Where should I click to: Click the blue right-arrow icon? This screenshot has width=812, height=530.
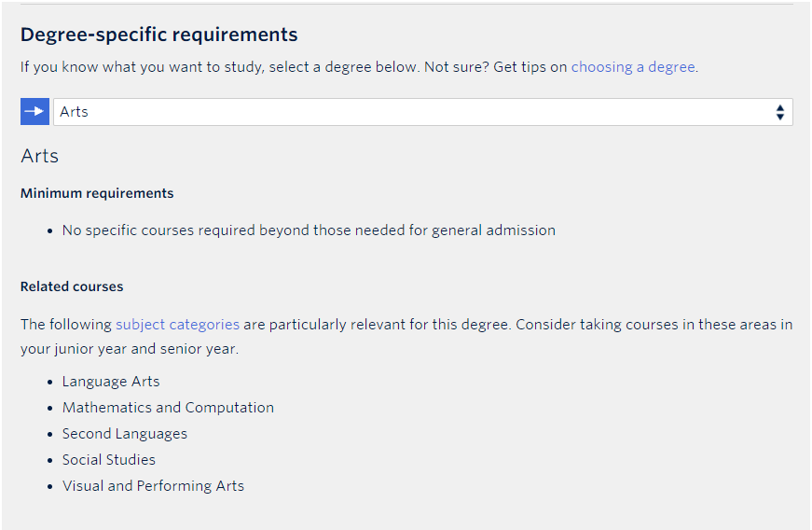pos(34,111)
